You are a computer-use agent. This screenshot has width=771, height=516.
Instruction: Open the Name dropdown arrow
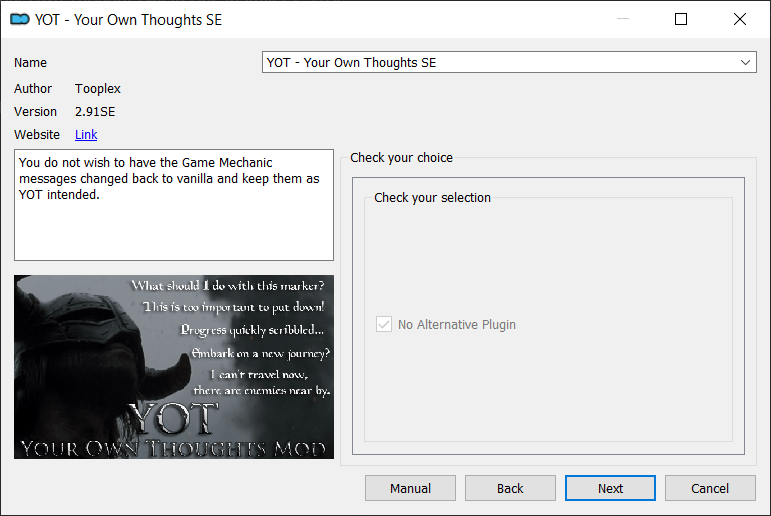pos(745,62)
